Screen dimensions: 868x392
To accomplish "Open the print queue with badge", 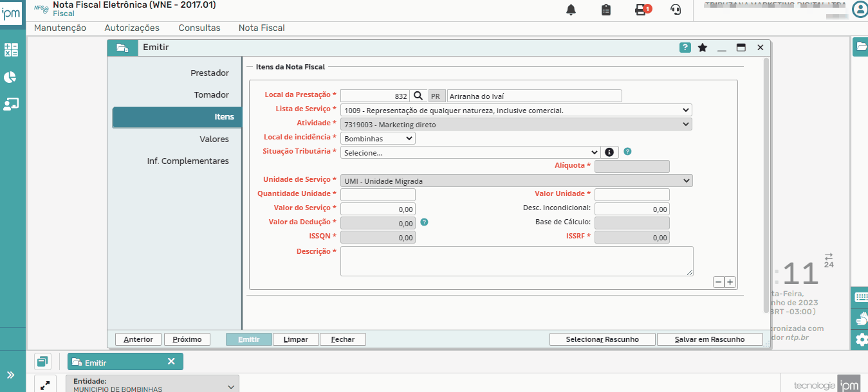I will point(643,10).
